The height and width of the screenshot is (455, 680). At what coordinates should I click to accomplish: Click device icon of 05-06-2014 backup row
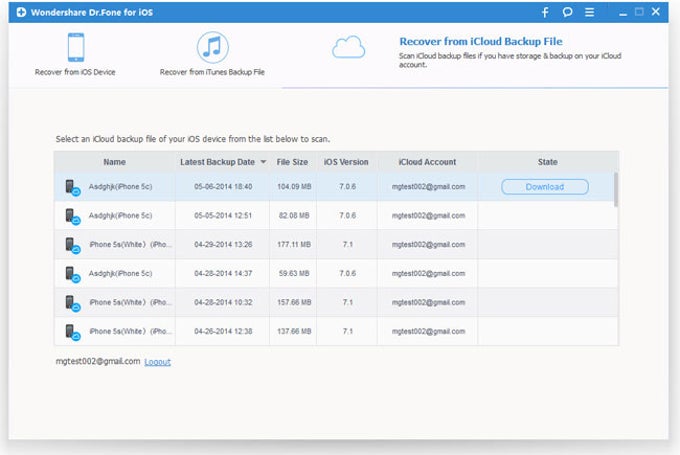tap(73, 187)
